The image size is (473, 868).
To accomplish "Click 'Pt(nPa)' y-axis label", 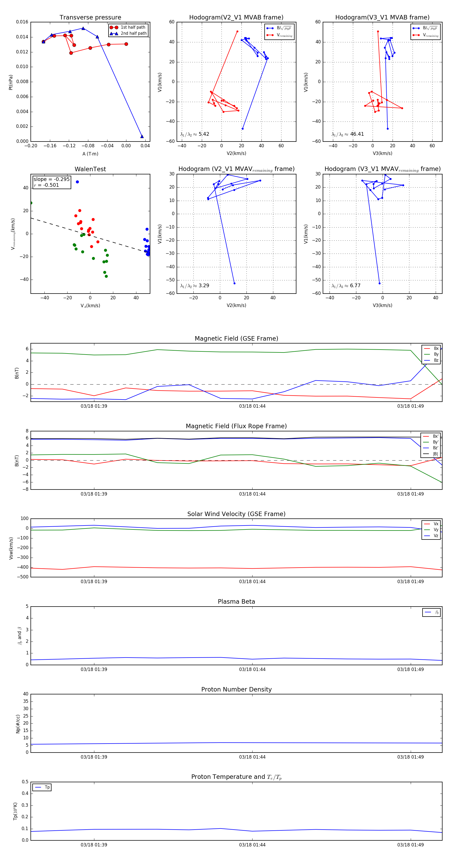I will click(11, 82).
